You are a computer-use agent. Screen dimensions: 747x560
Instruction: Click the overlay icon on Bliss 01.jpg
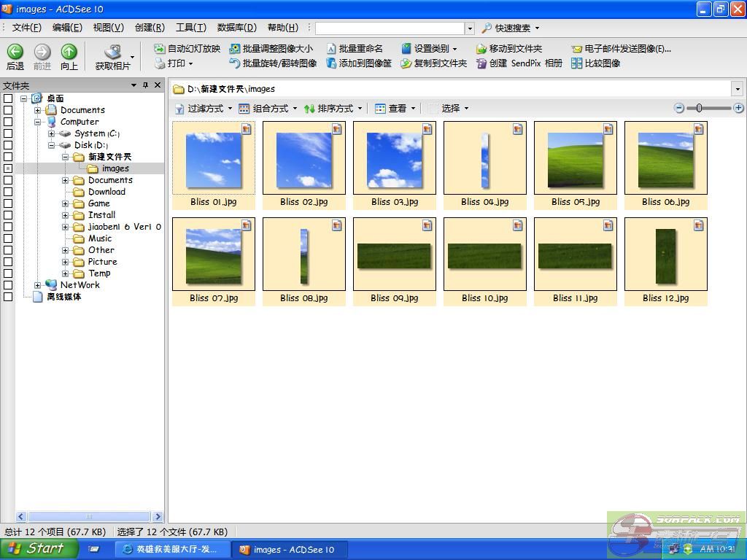(x=247, y=128)
